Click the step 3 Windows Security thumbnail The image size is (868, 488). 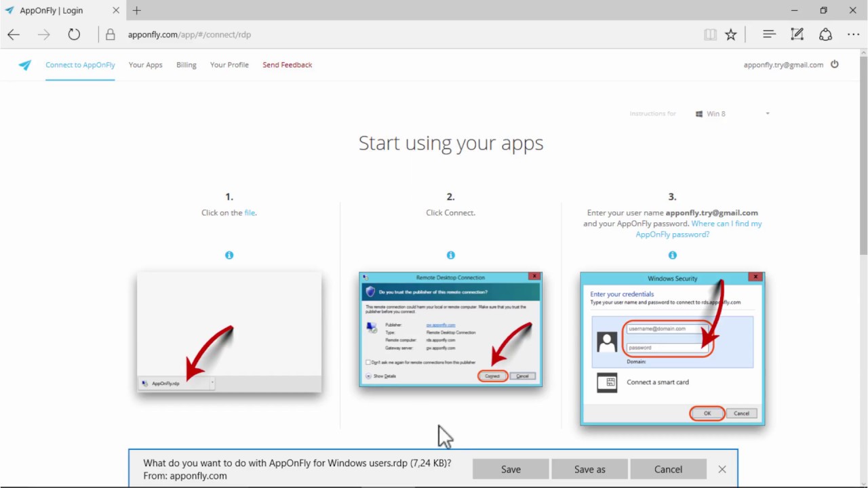[673, 349]
